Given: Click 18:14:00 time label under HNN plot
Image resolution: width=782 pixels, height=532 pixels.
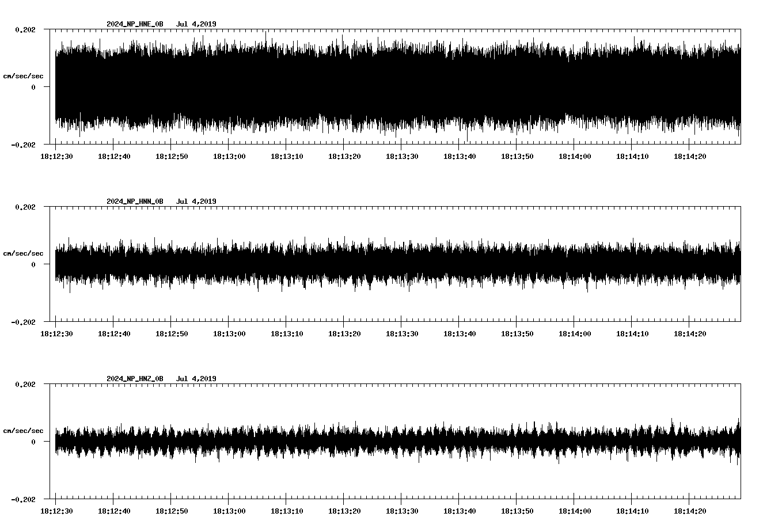Looking at the screenshot, I should (575, 333).
